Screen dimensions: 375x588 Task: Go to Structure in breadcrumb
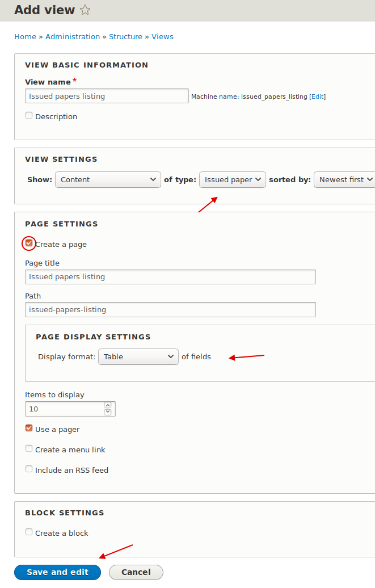(125, 37)
